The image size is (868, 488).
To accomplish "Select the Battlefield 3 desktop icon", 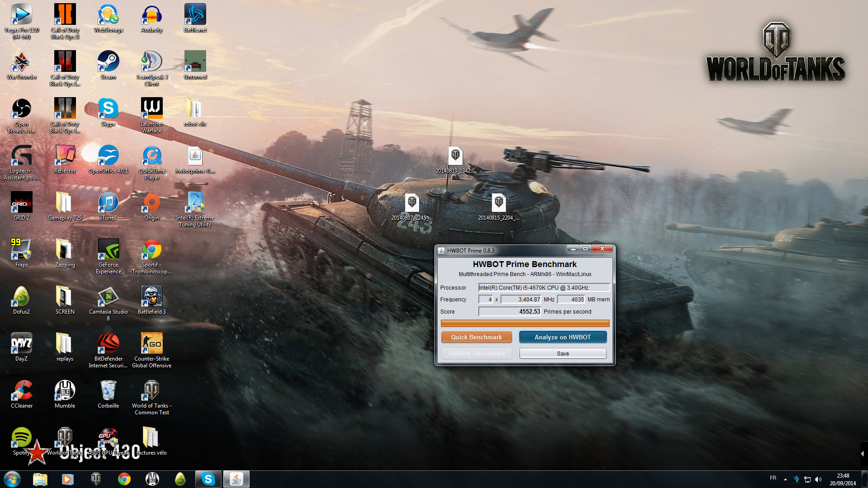I will (x=152, y=300).
